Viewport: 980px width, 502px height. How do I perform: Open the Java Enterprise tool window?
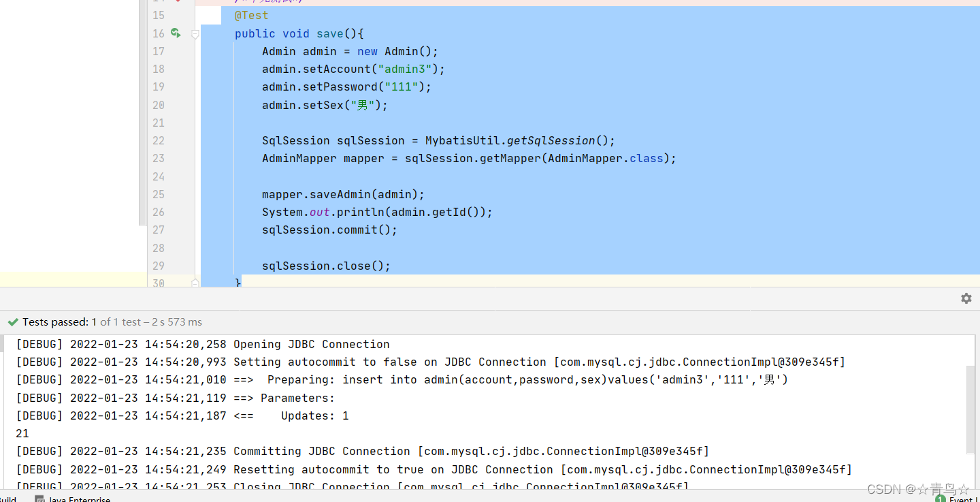73,499
